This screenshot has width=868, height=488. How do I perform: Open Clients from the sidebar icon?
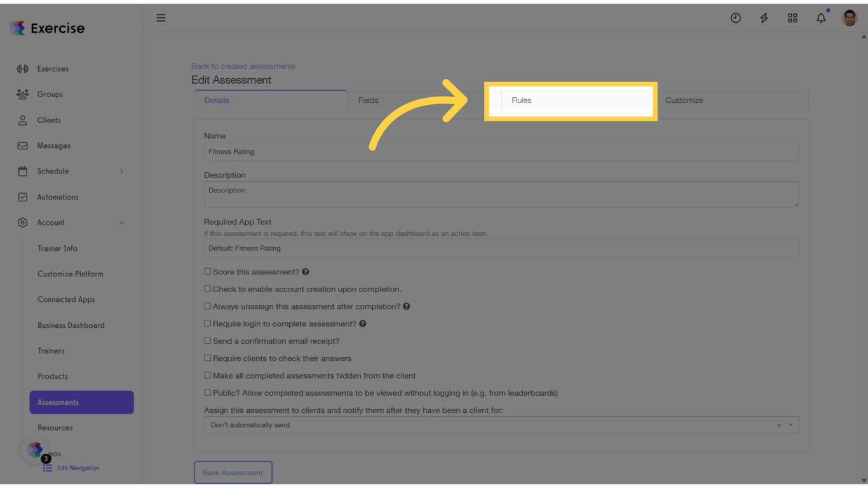22,120
